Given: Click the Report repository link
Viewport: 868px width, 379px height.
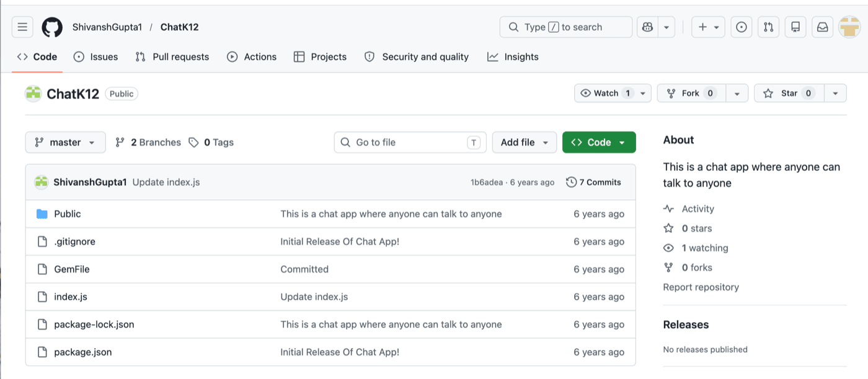Looking at the screenshot, I should [701, 287].
